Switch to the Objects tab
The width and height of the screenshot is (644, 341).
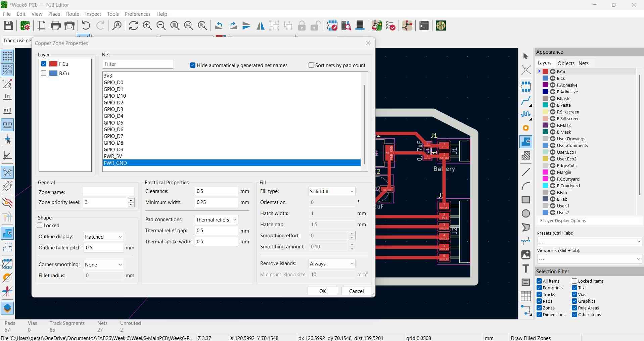[x=566, y=63]
